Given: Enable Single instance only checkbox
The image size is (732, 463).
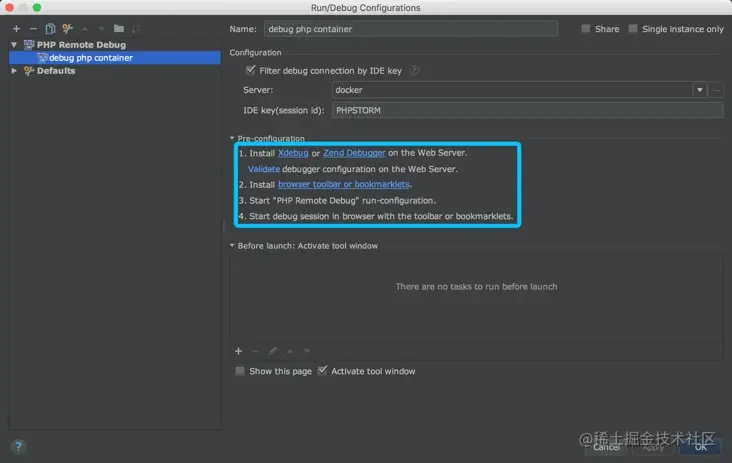Looking at the screenshot, I should 633,29.
